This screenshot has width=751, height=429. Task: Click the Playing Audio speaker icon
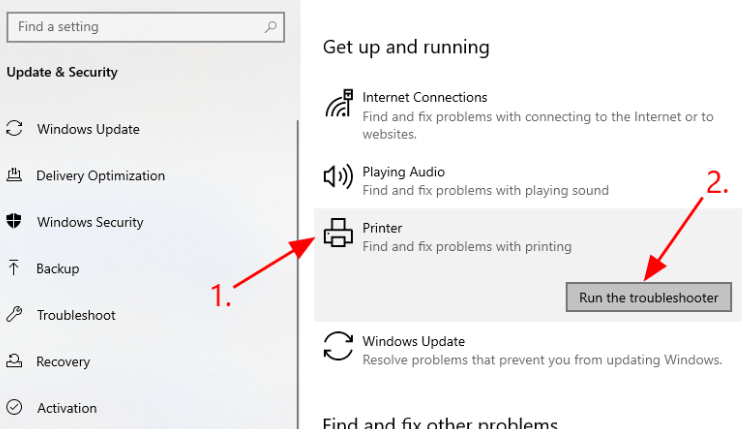click(x=339, y=178)
